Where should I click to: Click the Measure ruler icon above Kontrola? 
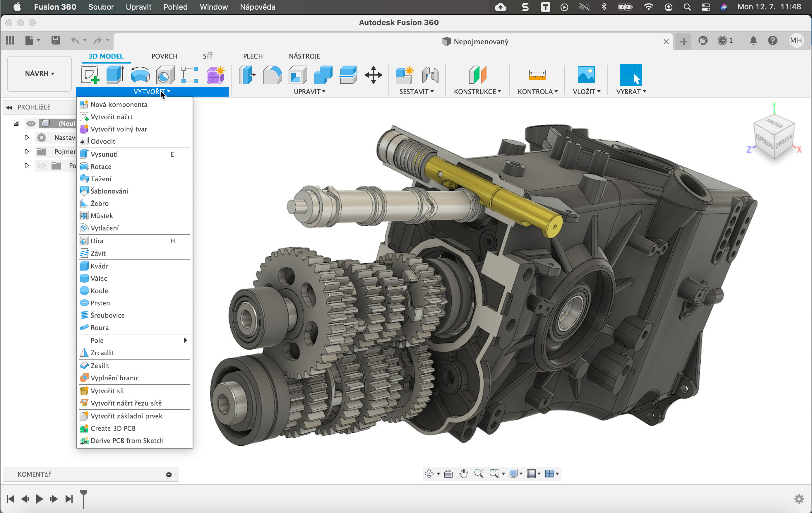pyautogui.click(x=537, y=75)
